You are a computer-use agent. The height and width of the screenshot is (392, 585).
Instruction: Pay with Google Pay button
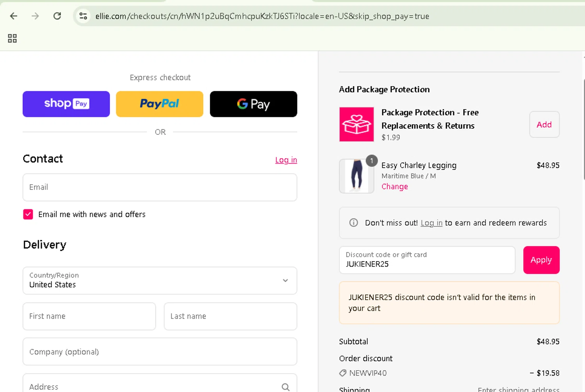pyautogui.click(x=253, y=104)
